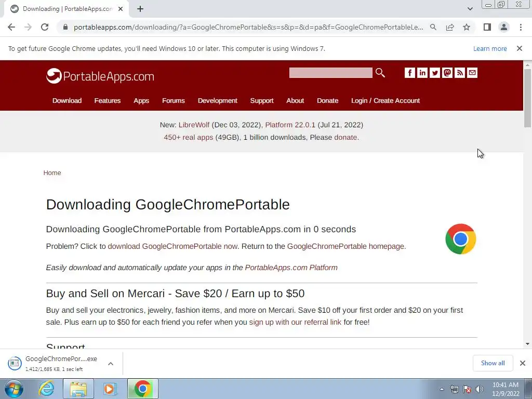Click the Action Center flag icon
The height and width of the screenshot is (399, 532).
click(467, 389)
